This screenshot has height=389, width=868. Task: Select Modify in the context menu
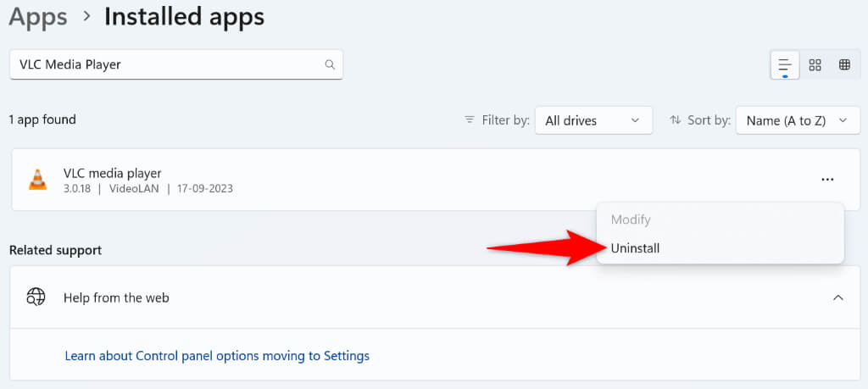pyautogui.click(x=631, y=220)
